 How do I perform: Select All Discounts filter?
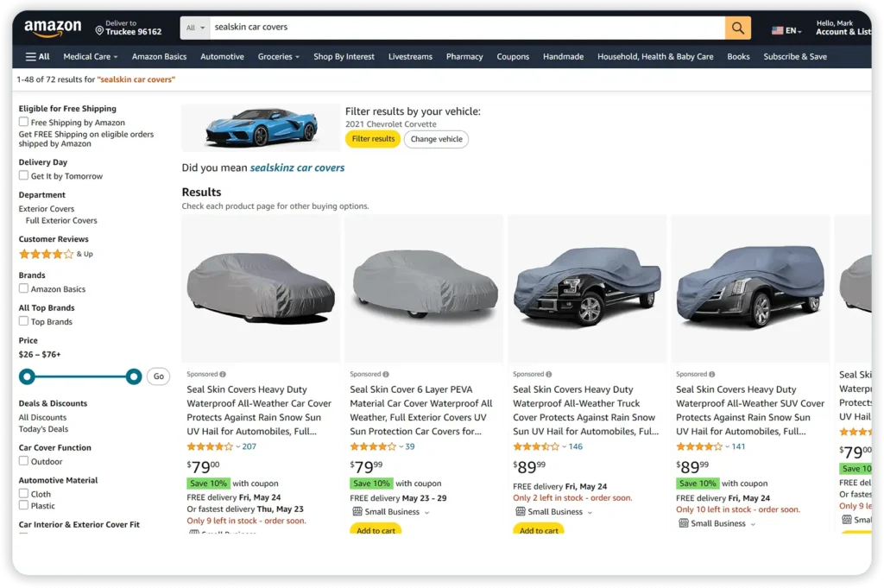coord(42,417)
